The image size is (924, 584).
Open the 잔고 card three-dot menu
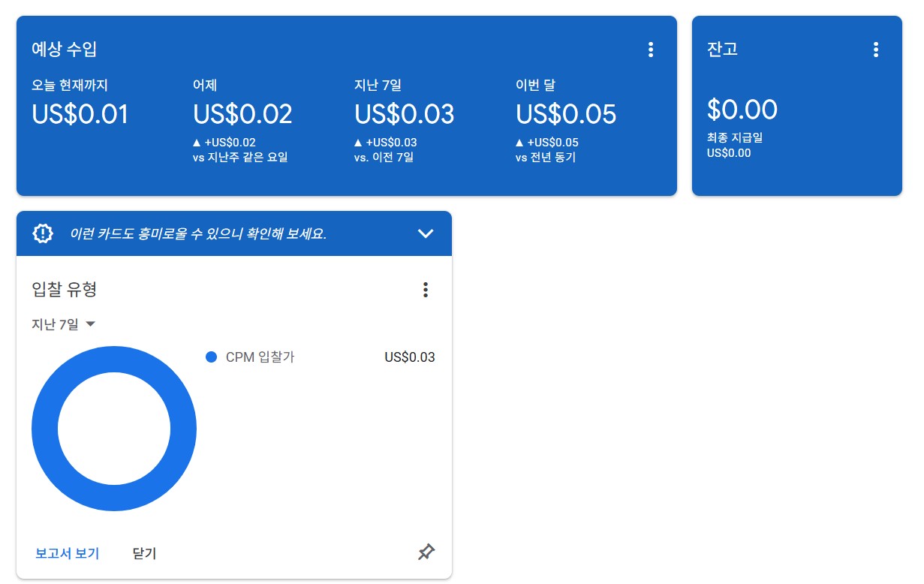coord(875,50)
